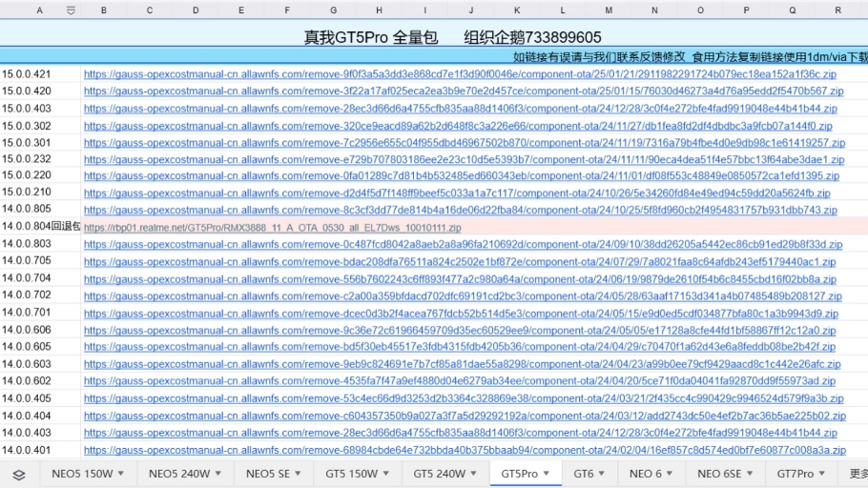Select the GT5Pro sheet tab
Viewport: 868px width, 488px height.
point(519,474)
